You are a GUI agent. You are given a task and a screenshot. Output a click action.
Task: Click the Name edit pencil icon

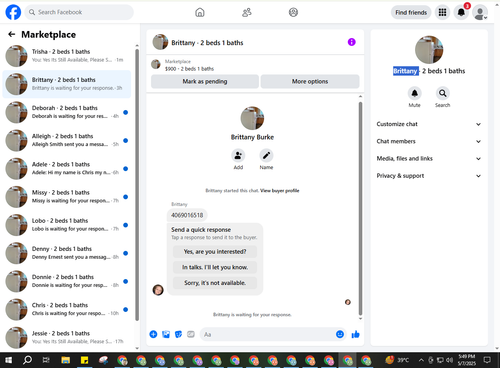(266, 155)
